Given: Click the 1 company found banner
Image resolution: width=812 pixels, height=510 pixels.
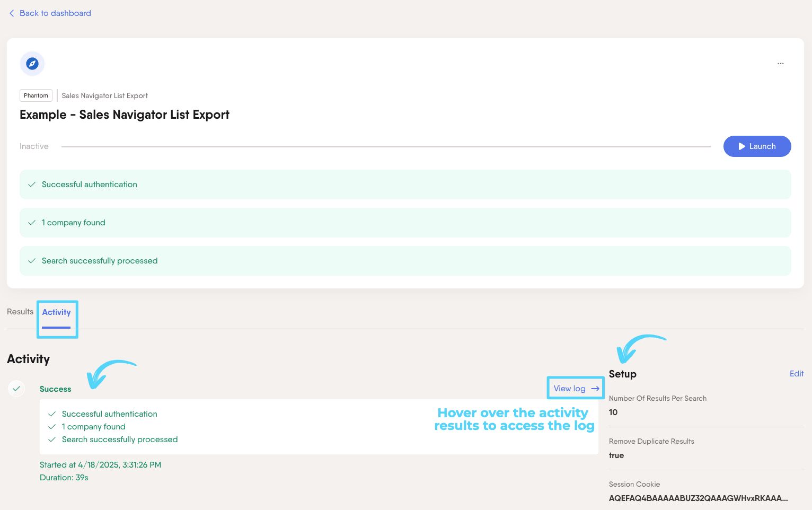Looking at the screenshot, I should click(405, 223).
